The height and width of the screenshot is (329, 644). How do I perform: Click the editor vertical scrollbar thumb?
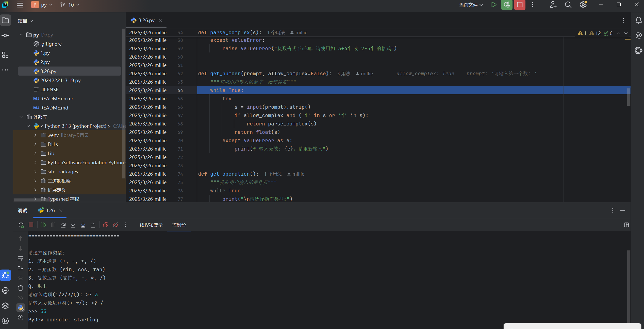pyautogui.click(x=629, y=97)
